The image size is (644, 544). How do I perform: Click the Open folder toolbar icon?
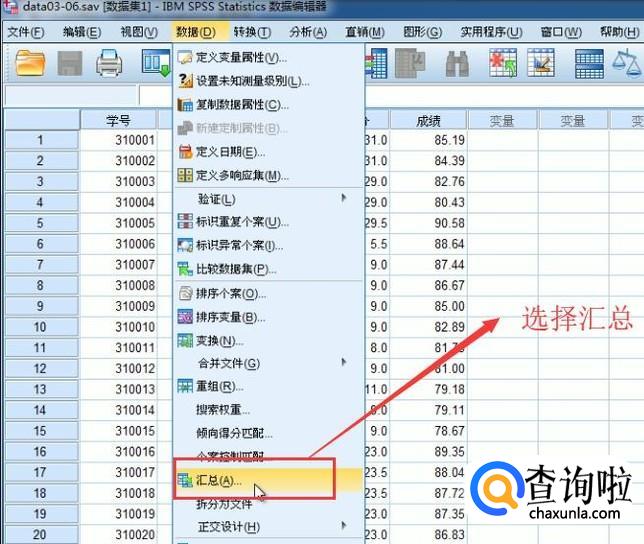[x=30, y=63]
